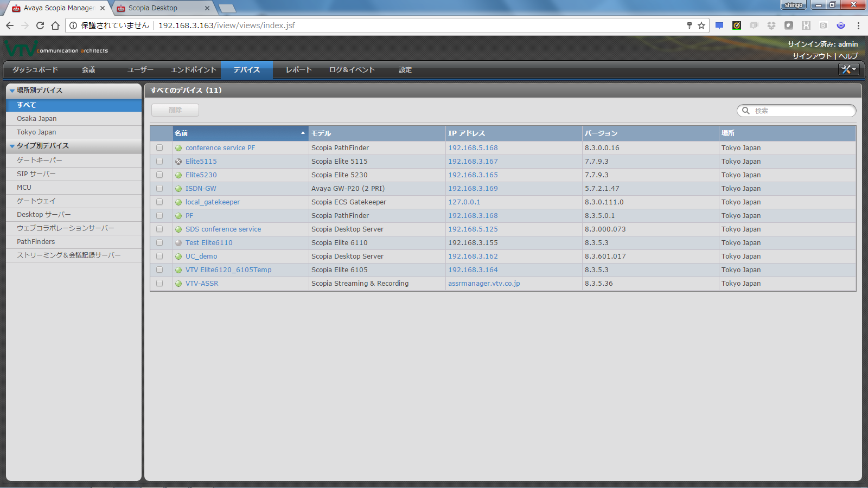Open the ユーザー tab
The height and width of the screenshot is (488, 868).
(x=141, y=70)
